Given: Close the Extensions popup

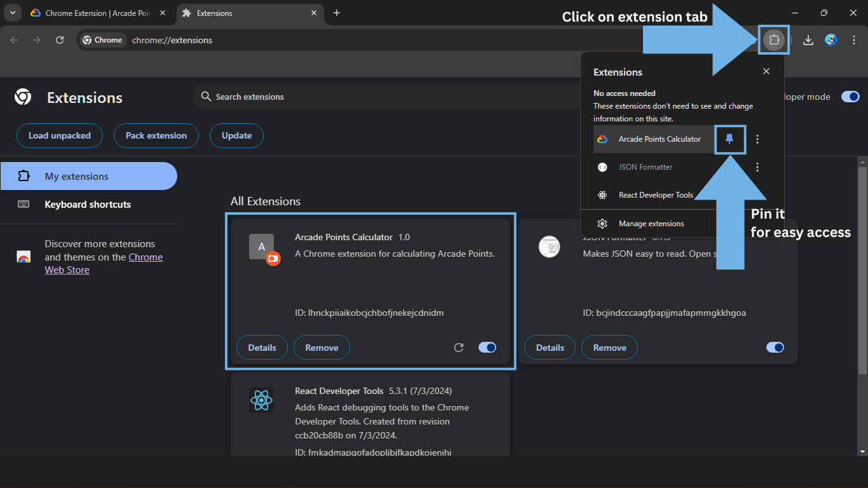Looking at the screenshot, I should [x=766, y=71].
